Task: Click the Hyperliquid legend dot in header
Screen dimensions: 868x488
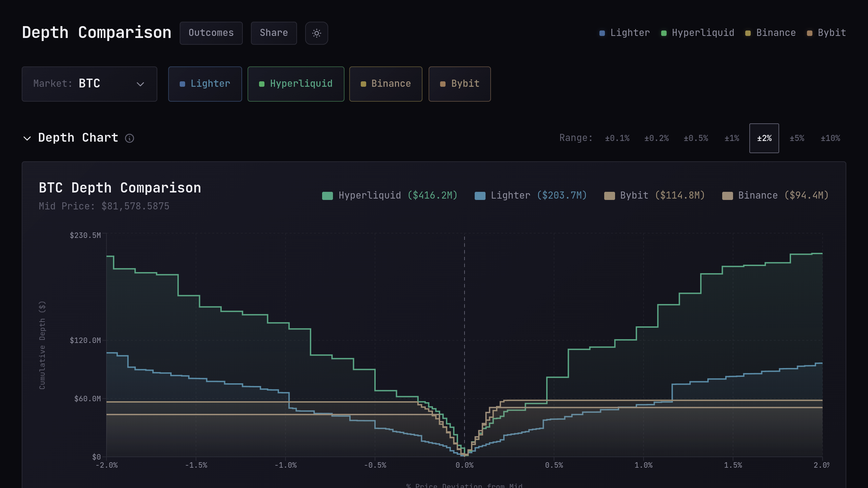Action: [664, 33]
